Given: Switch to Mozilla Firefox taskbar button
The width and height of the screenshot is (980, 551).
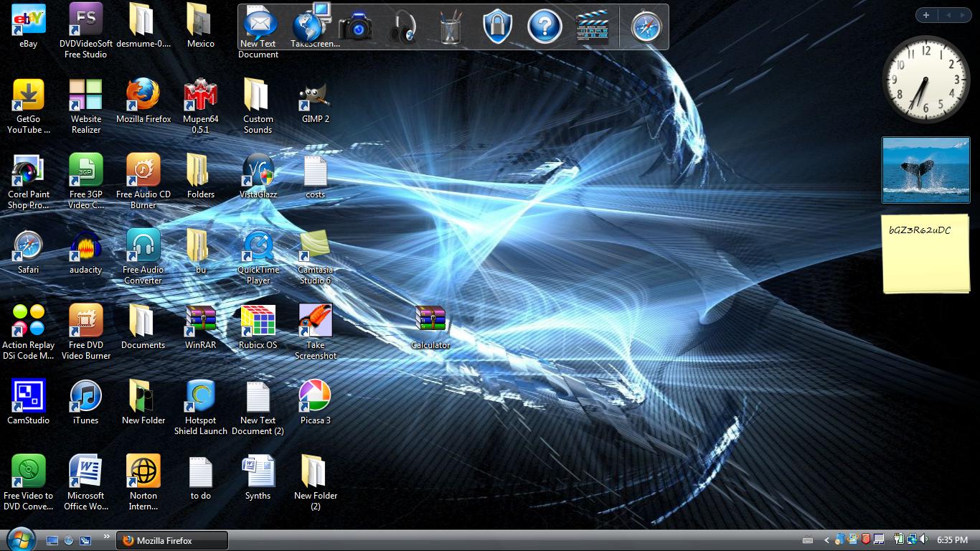Looking at the screenshot, I should tap(172, 540).
